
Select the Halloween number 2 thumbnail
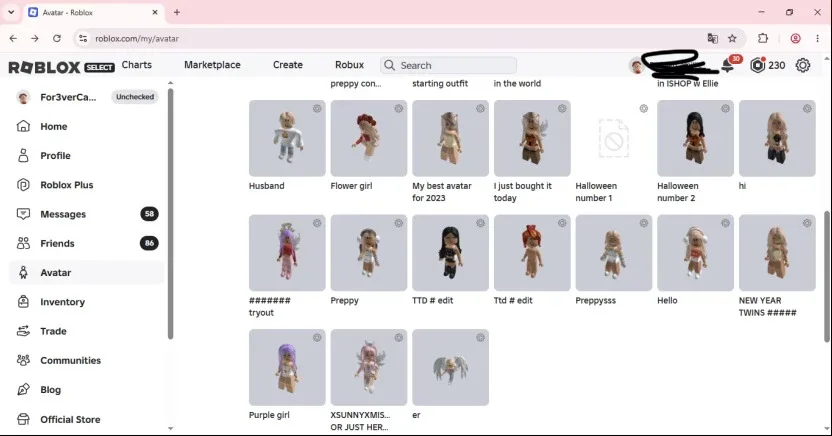(x=696, y=138)
